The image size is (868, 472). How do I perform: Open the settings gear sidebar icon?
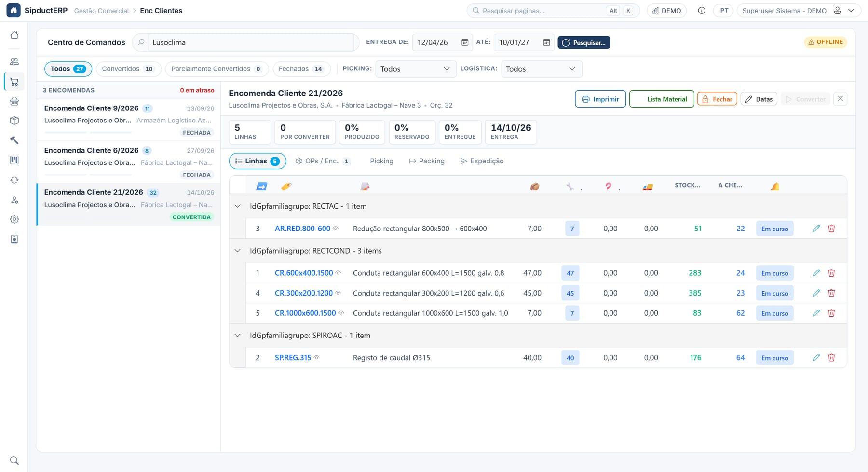click(x=14, y=219)
